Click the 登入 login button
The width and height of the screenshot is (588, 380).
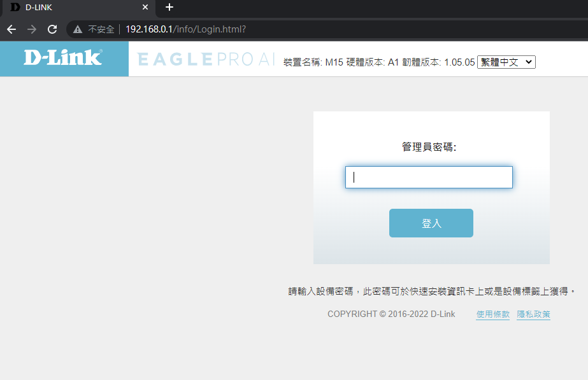[431, 223]
